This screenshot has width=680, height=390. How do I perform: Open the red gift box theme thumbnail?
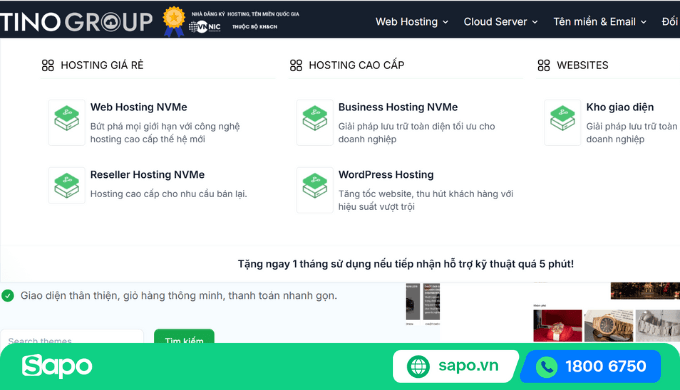coord(557,325)
